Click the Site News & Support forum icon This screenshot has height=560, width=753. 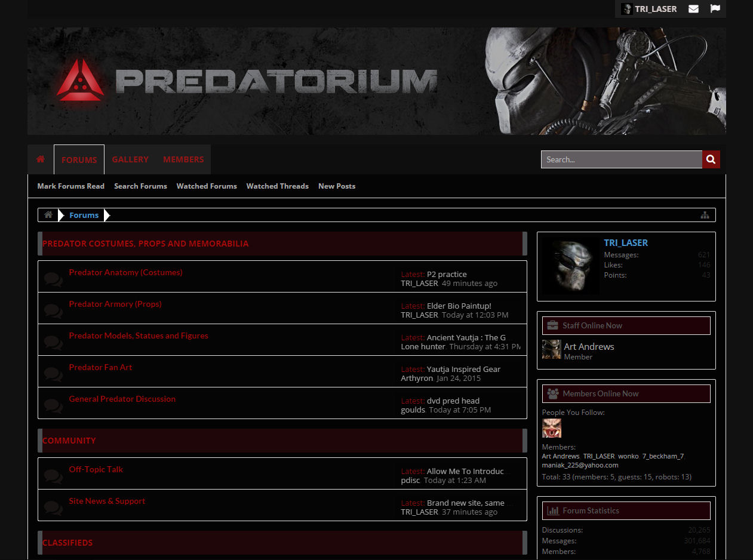coord(53,507)
